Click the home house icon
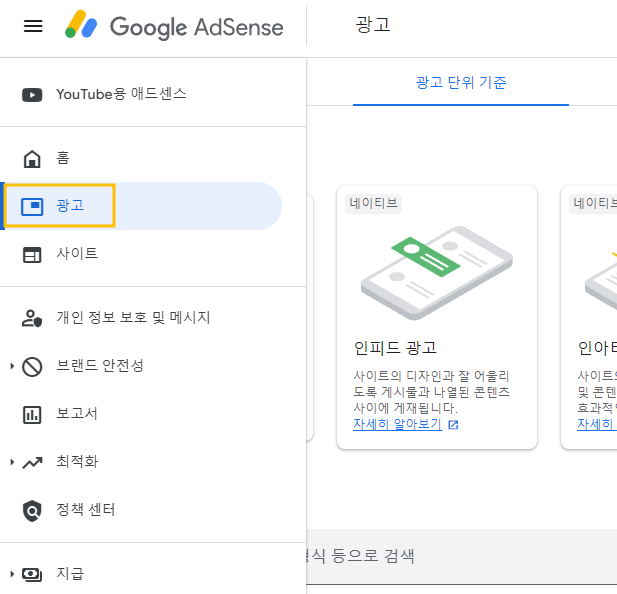 (32, 159)
